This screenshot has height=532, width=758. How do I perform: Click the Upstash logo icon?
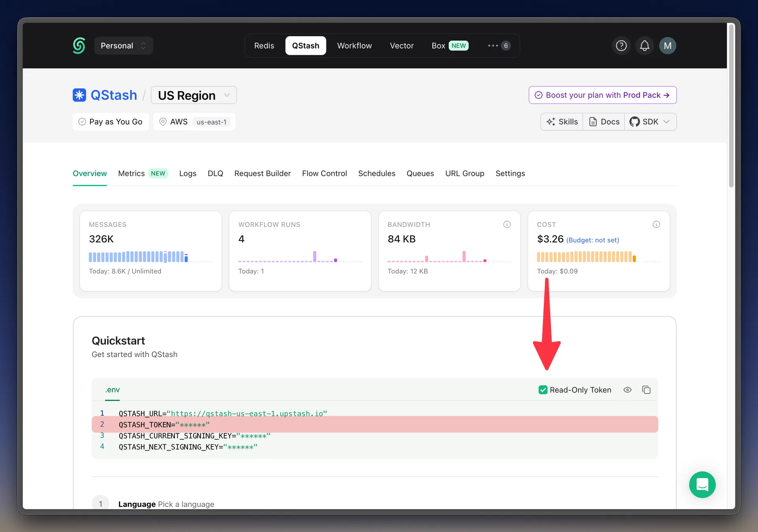pos(79,46)
